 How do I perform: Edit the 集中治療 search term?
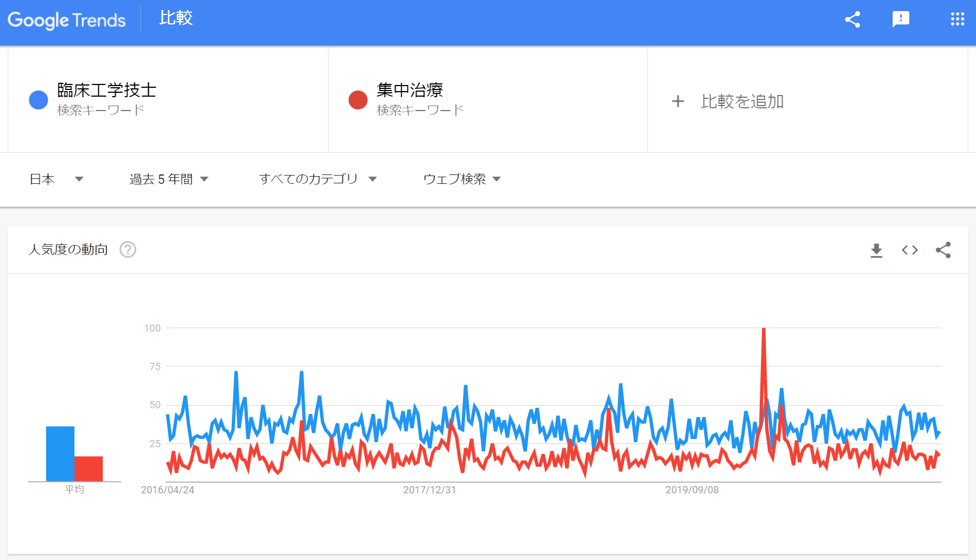[410, 90]
